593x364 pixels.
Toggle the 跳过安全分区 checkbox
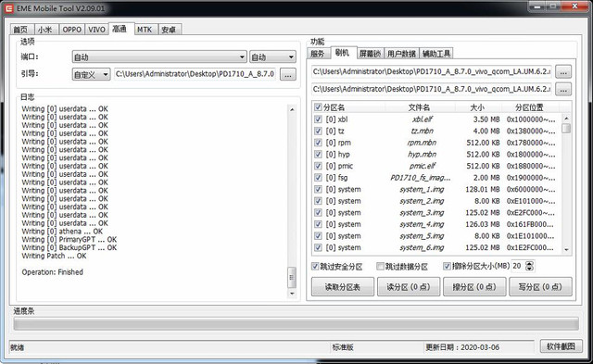pyautogui.click(x=315, y=266)
